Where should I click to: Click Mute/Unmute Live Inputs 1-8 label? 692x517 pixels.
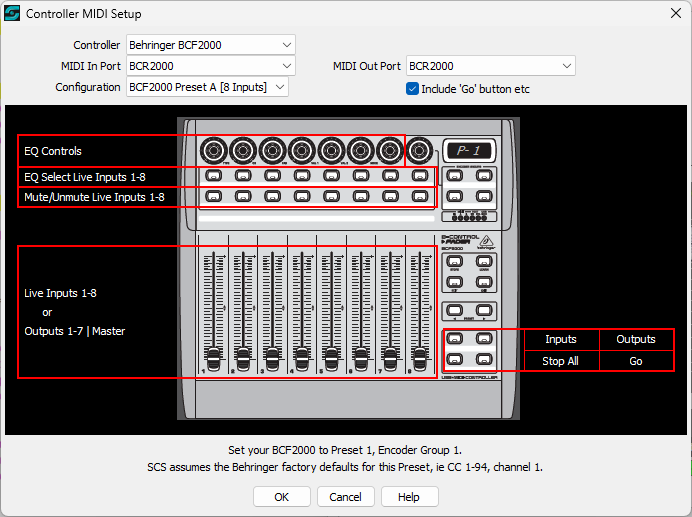point(94,197)
